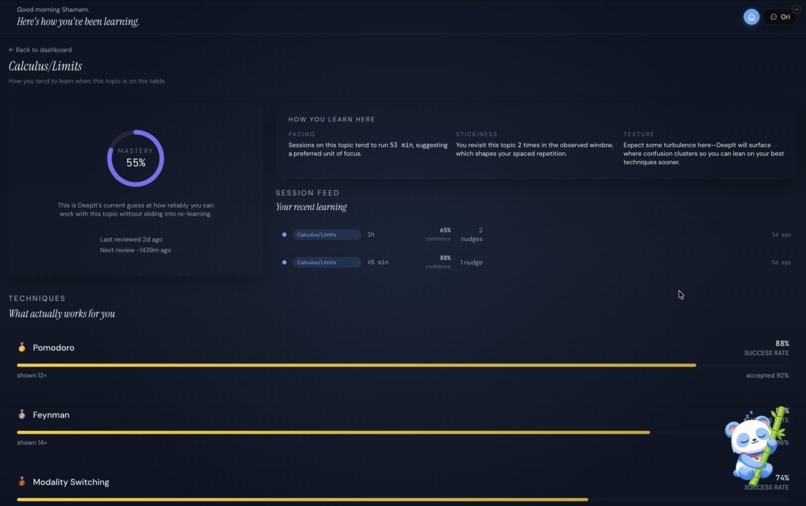
Task: Go back to dashboard
Action: pyautogui.click(x=40, y=50)
